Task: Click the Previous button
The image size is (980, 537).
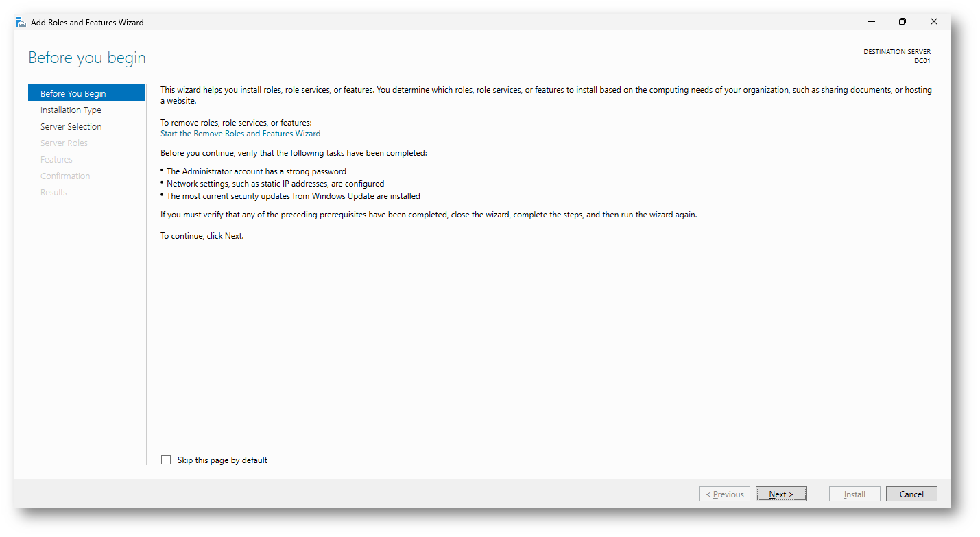Action: tap(724, 494)
